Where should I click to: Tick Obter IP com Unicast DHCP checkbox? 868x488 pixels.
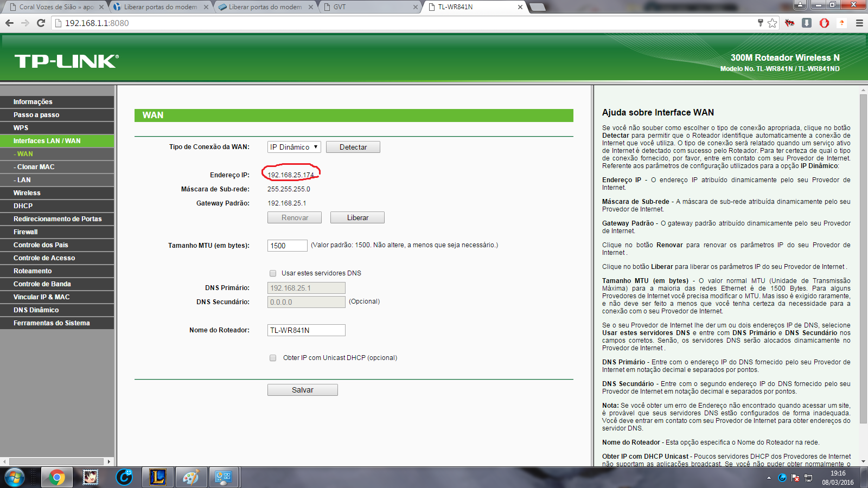pos(273,358)
